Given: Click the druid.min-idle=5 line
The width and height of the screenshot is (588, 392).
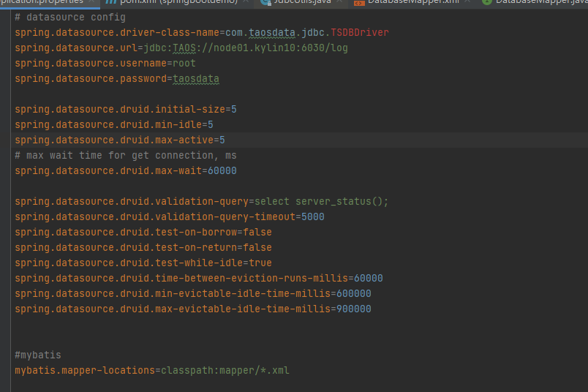Looking at the screenshot, I should coord(114,125).
